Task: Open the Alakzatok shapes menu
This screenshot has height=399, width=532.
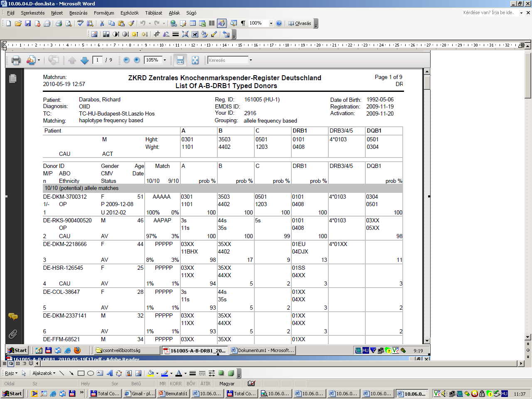Action: (x=44, y=373)
